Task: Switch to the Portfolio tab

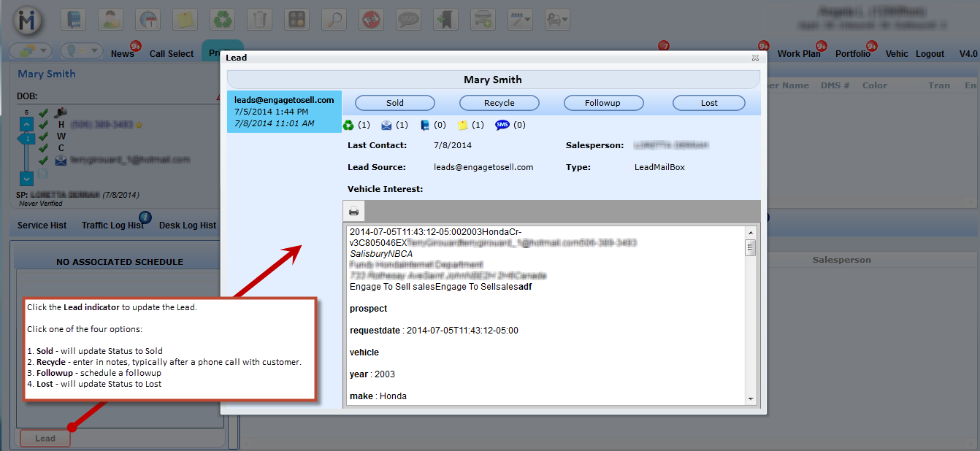Action: [852, 54]
